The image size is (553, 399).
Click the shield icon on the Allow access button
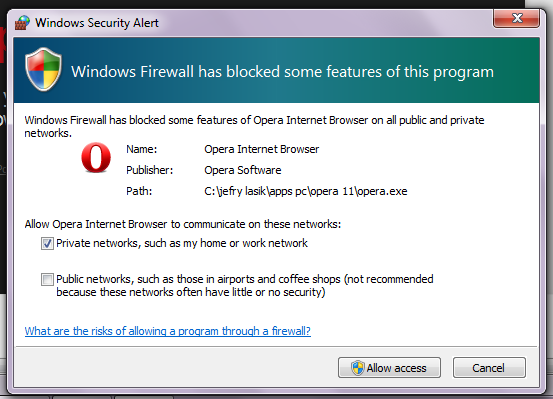coord(357,368)
